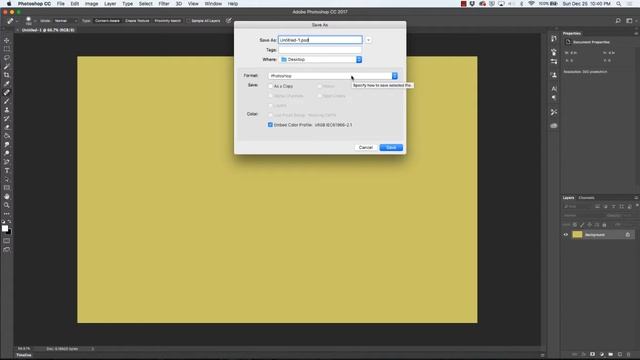Viewport: 640px width, 360px height.
Task: Select the Eyedropper tool
Action: pos(7,84)
